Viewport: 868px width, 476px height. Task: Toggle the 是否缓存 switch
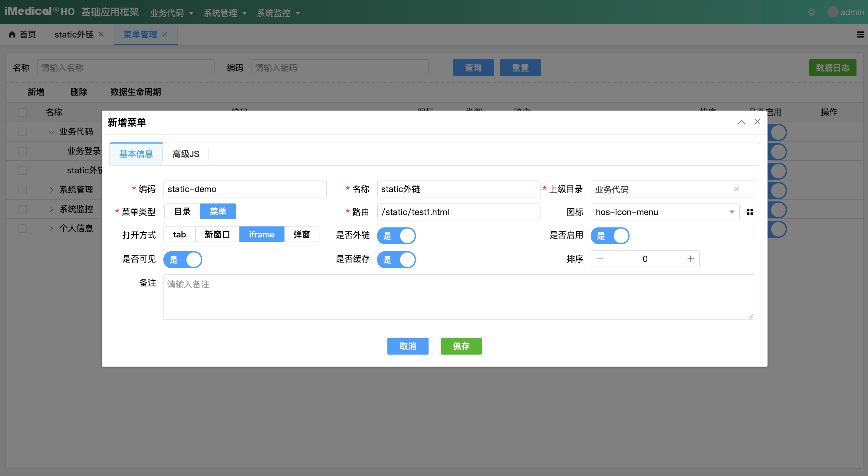click(396, 259)
